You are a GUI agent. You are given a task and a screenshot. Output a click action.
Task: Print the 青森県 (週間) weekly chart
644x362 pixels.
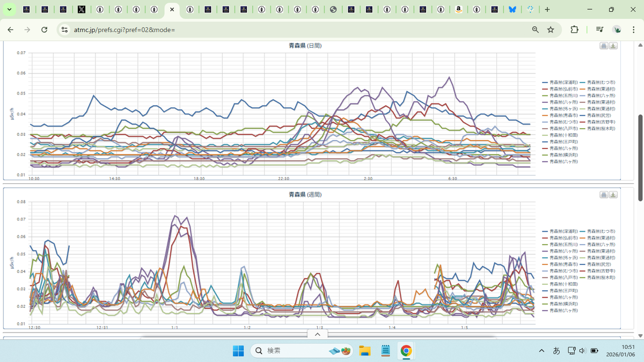pyautogui.click(x=604, y=195)
